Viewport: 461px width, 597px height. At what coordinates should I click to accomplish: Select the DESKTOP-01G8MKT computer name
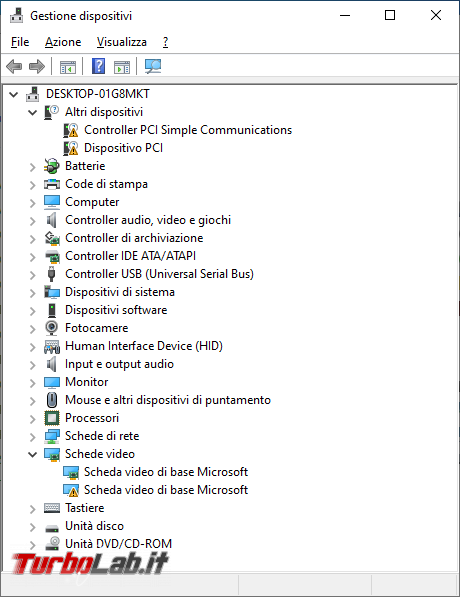tap(98, 94)
